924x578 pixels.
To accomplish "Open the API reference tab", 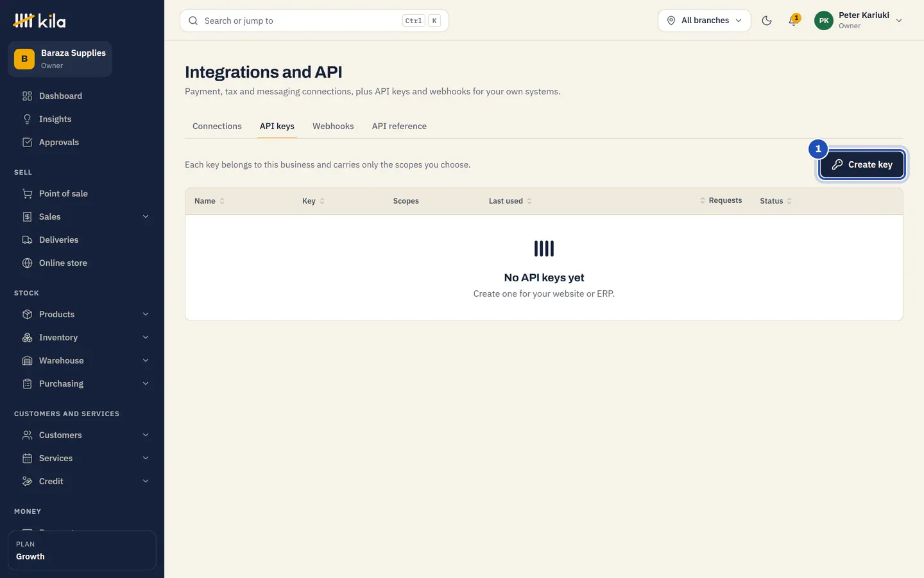I will 399,126.
